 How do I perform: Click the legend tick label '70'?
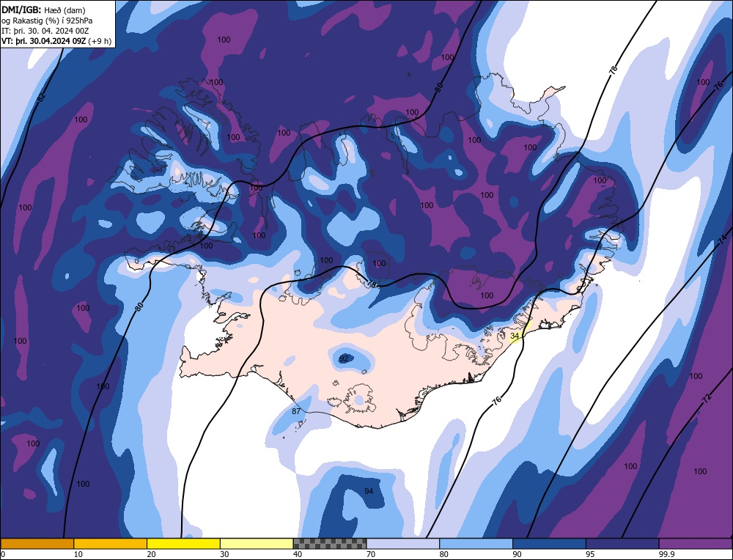371,554
